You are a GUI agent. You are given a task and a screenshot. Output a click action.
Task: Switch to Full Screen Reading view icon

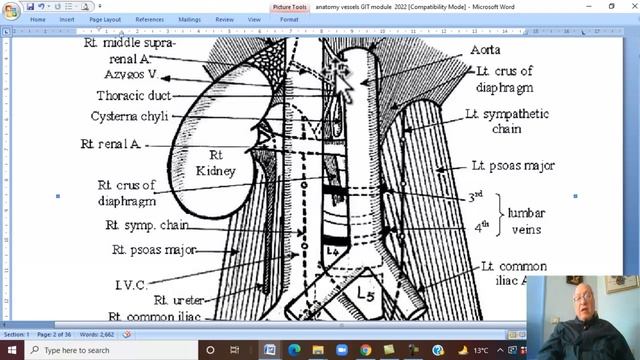(522, 335)
